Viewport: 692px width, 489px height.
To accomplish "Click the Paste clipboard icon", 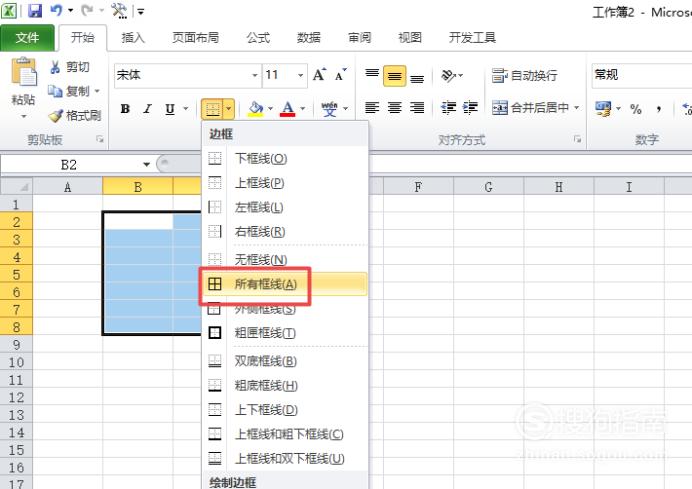I will tap(24, 73).
